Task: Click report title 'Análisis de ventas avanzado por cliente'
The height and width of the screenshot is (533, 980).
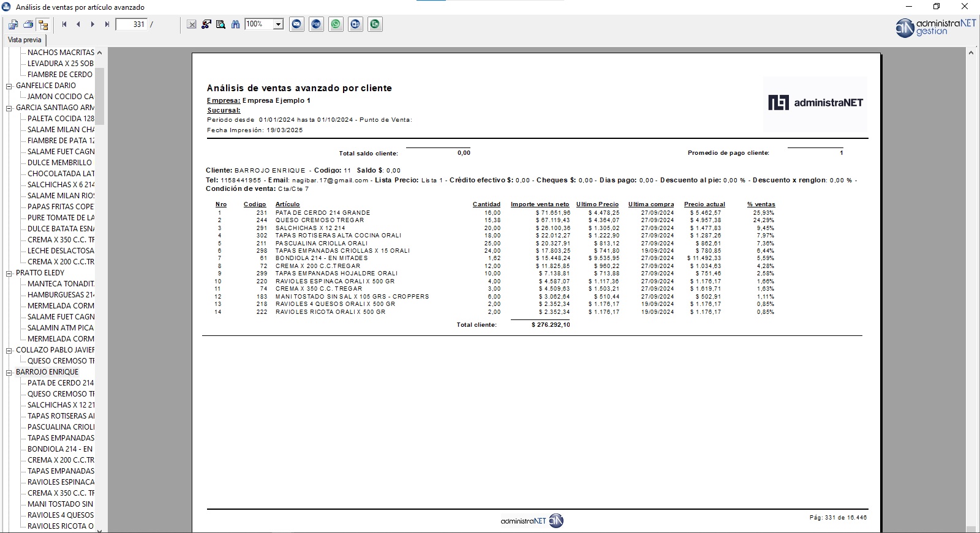Action: [x=299, y=88]
